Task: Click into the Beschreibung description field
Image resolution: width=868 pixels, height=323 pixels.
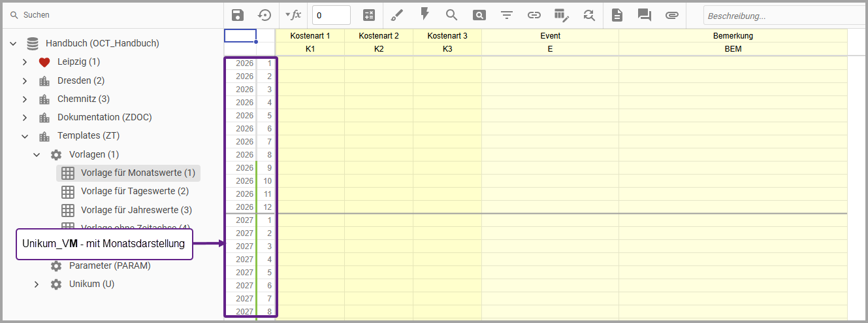Action: (x=786, y=16)
